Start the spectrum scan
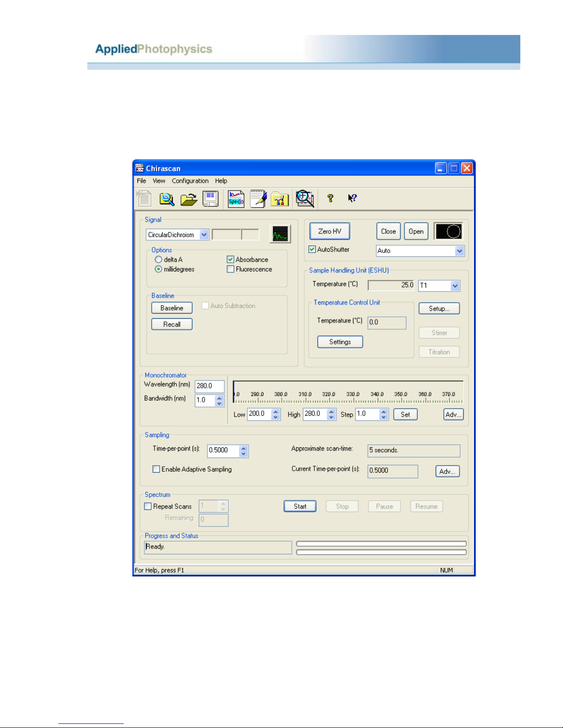This screenshot has height=728, width=563. [300, 506]
